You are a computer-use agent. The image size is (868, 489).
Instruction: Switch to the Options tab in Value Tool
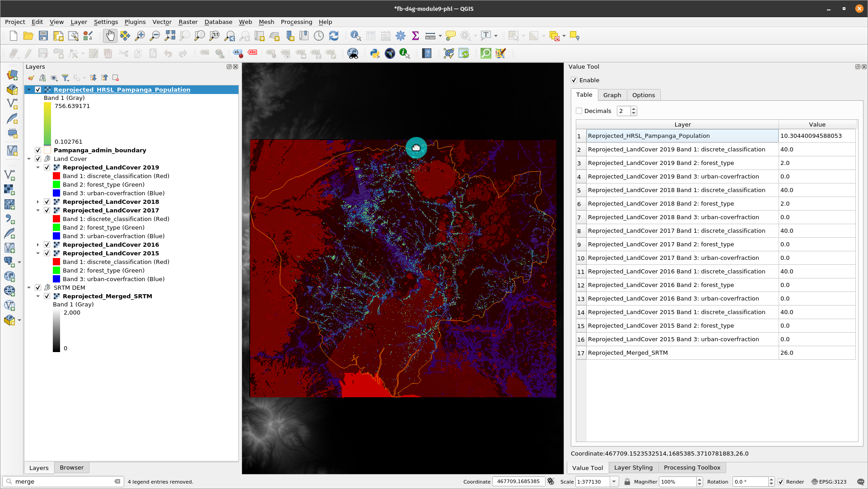(643, 95)
